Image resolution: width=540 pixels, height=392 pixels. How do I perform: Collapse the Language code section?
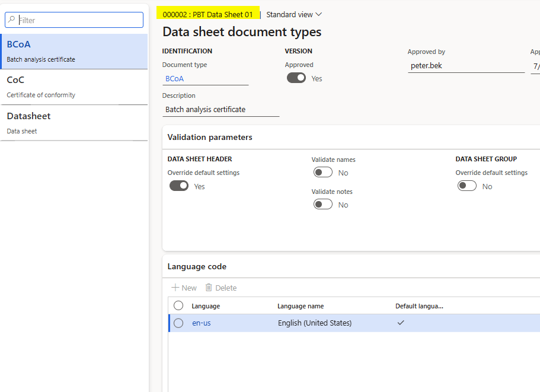pos(197,266)
